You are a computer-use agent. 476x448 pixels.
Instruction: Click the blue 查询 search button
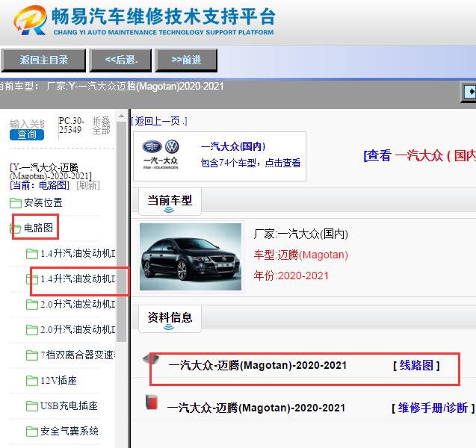(x=27, y=134)
